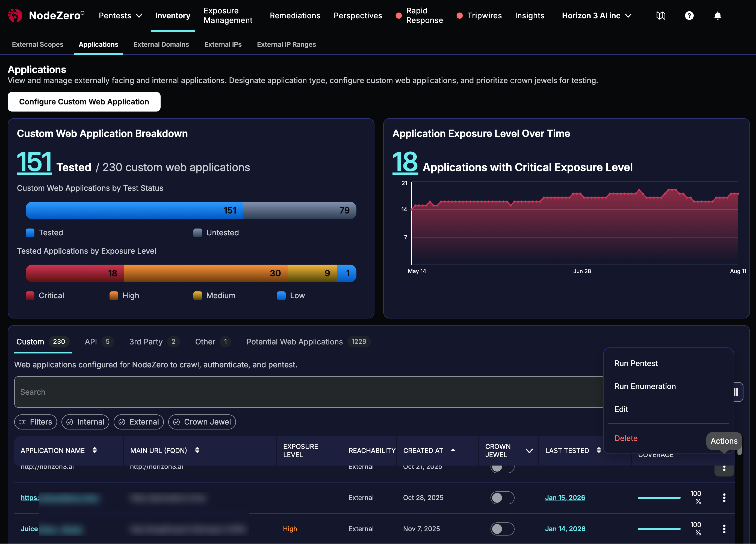Open Insights page

(529, 16)
